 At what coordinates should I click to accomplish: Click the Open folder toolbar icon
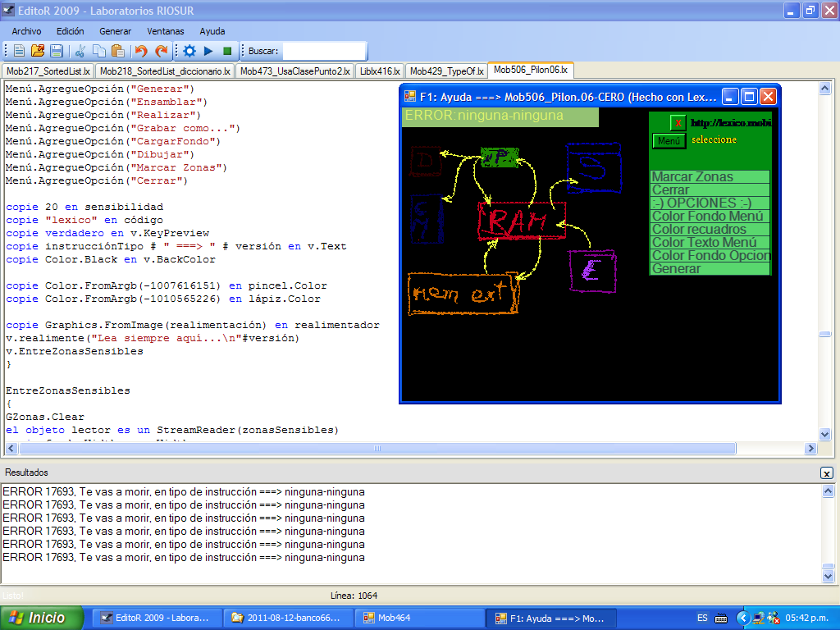[x=38, y=51]
